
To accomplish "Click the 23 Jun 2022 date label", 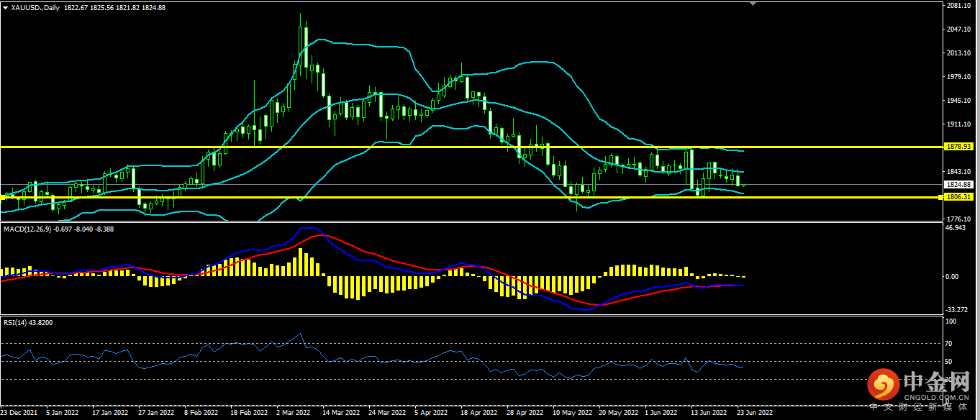I will 754,414.
